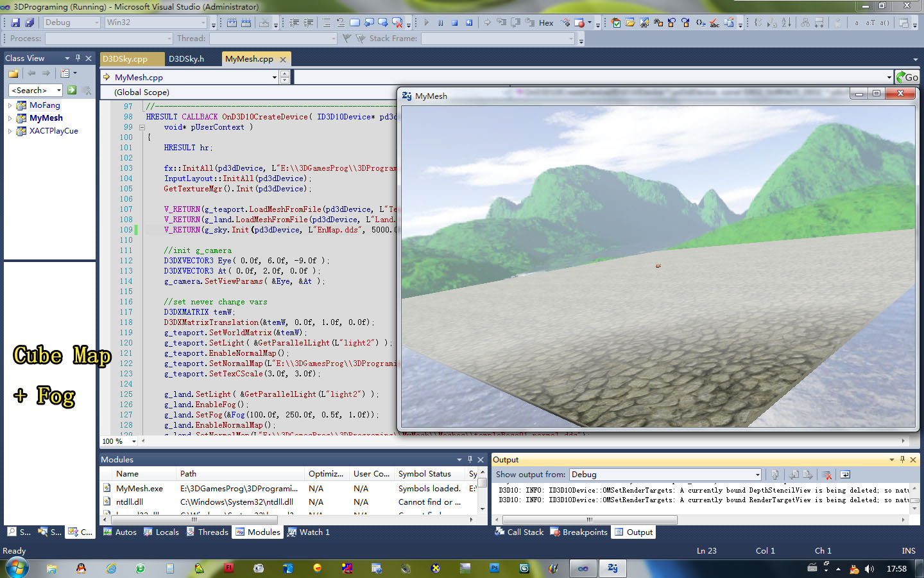Click the Save All toolbar icon
924x578 pixels.
point(30,22)
